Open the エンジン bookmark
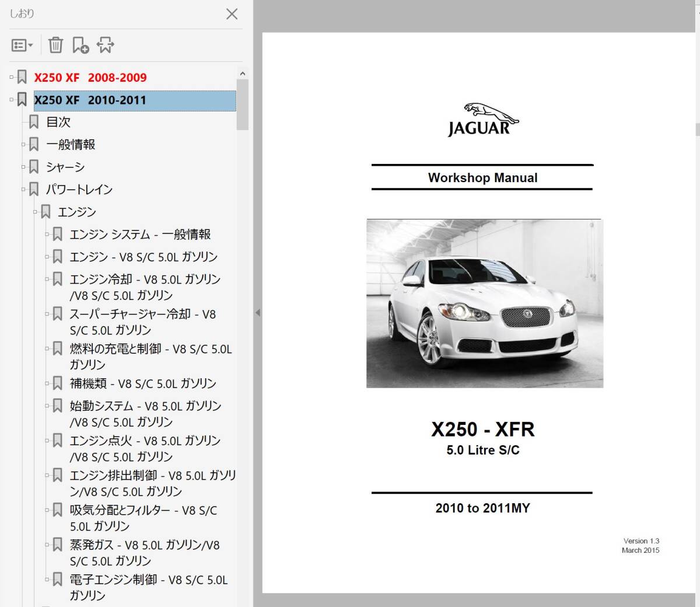 click(x=77, y=212)
